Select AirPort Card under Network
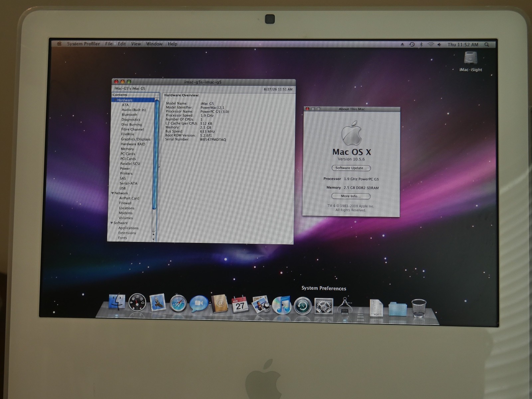Viewport: 532px width, 399px height. coord(129,198)
